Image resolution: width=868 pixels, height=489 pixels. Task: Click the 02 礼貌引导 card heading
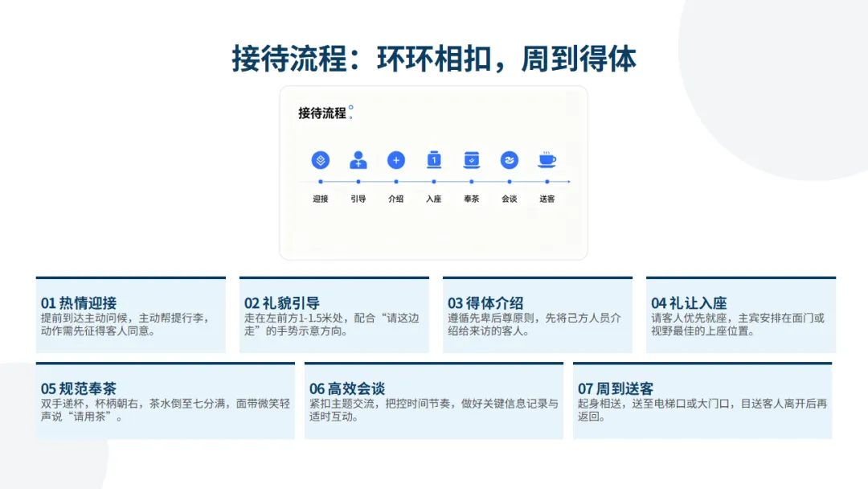coord(282,303)
